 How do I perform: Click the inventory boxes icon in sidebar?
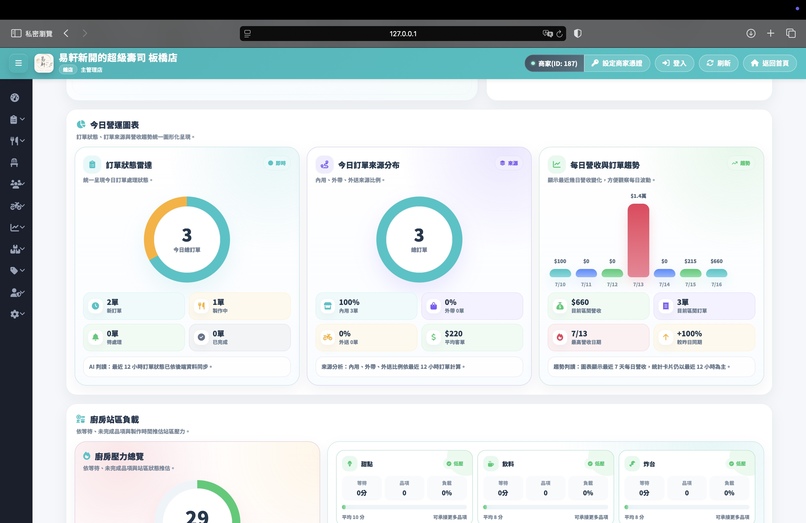[x=14, y=249]
